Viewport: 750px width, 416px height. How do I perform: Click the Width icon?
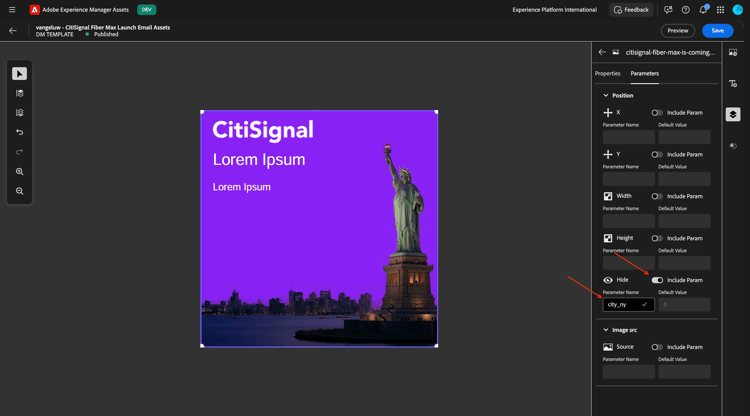[x=608, y=196]
